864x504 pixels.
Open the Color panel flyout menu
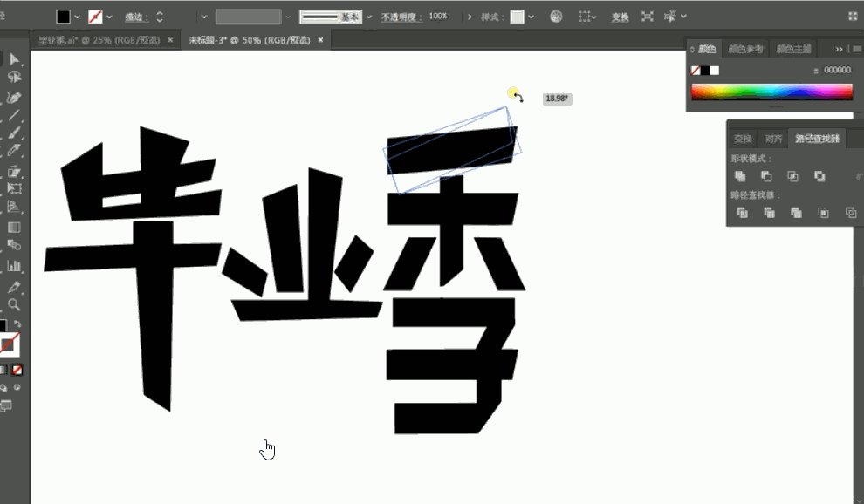pyautogui.click(x=857, y=49)
